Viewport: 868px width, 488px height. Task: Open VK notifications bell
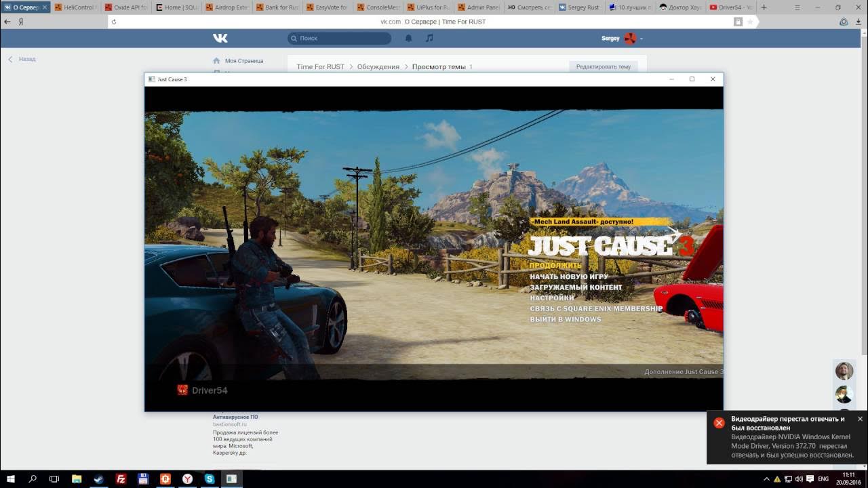coord(408,38)
